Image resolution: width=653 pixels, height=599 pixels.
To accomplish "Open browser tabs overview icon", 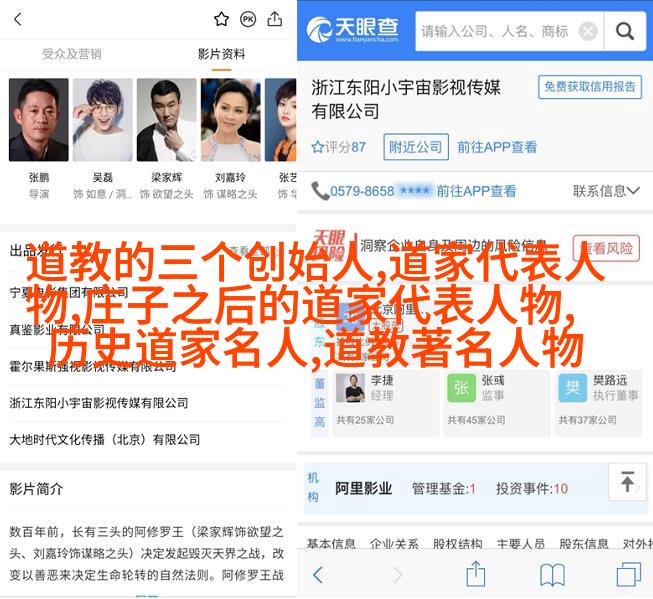I will pyautogui.click(x=628, y=574).
